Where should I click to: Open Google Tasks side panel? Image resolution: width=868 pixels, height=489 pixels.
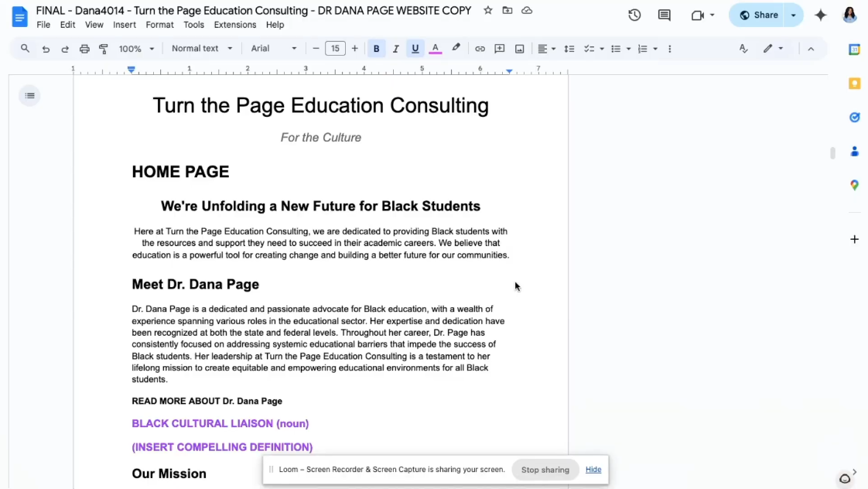click(855, 118)
